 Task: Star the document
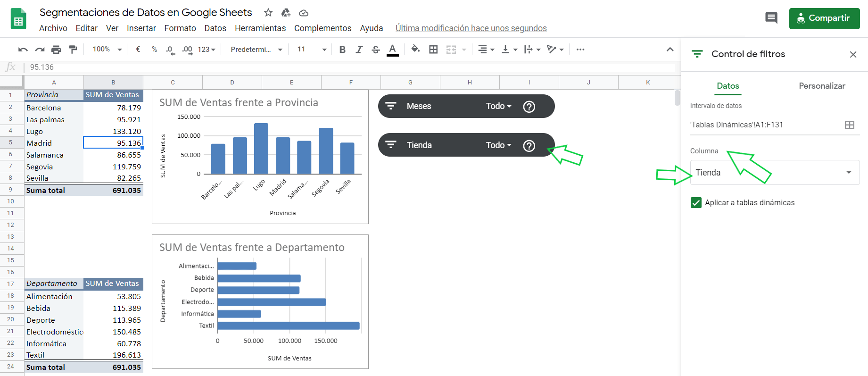268,13
